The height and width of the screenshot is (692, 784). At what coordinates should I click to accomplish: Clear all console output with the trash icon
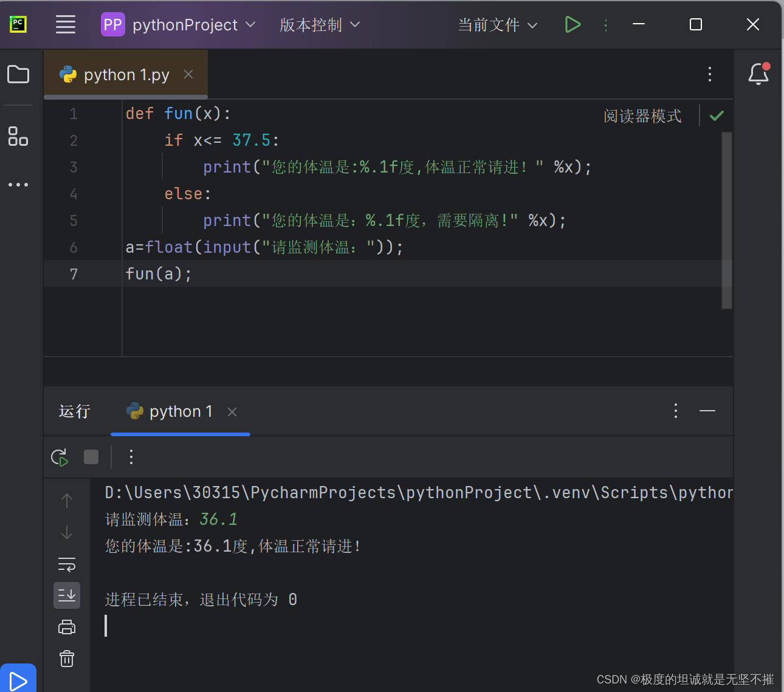tap(67, 659)
